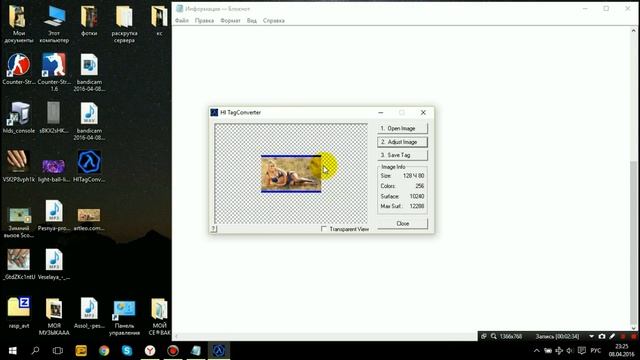Screen dimensions: 640x360
Task: Select the HlTagConv desktop icon
Action: click(x=89, y=166)
